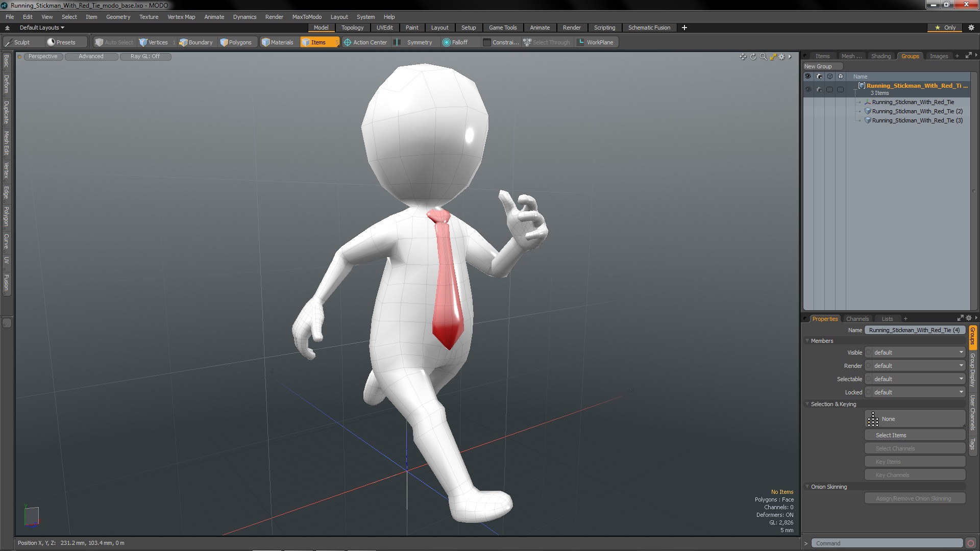
Task: Click the viewport rotate icon
Action: [x=753, y=57]
